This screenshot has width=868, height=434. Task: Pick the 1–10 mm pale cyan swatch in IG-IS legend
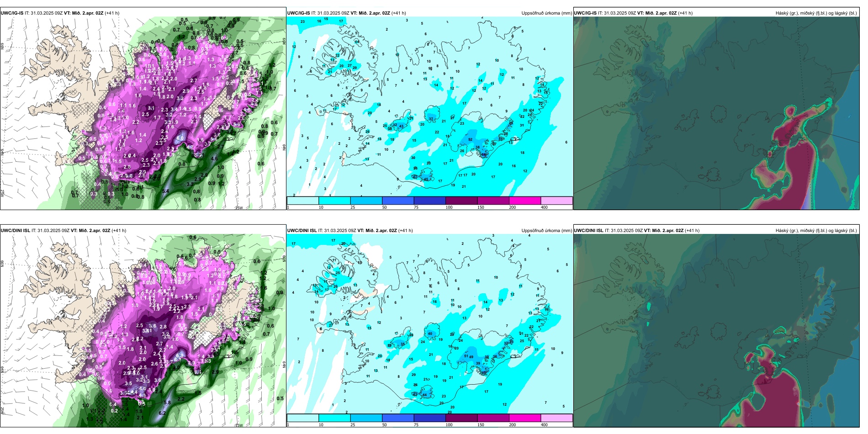point(303,201)
